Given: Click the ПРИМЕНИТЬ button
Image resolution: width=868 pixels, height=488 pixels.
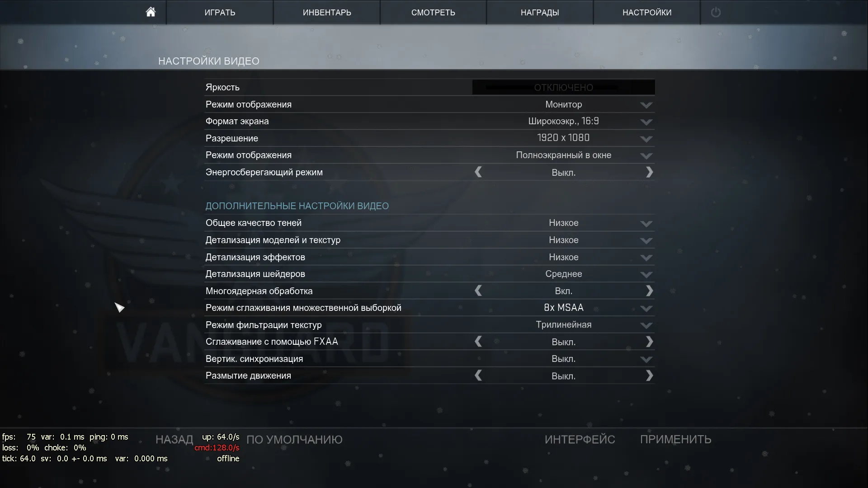Looking at the screenshot, I should 675,439.
